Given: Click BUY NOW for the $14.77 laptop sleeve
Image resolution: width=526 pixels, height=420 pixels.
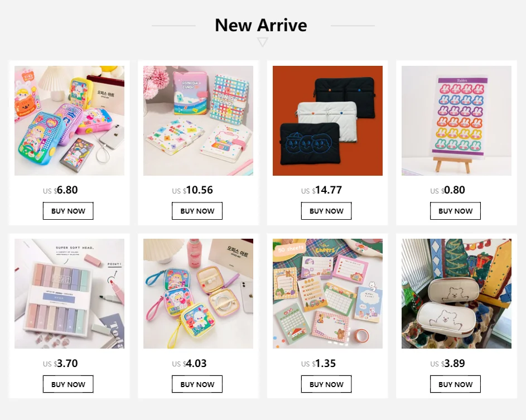Looking at the screenshot, I should (326, 211).
